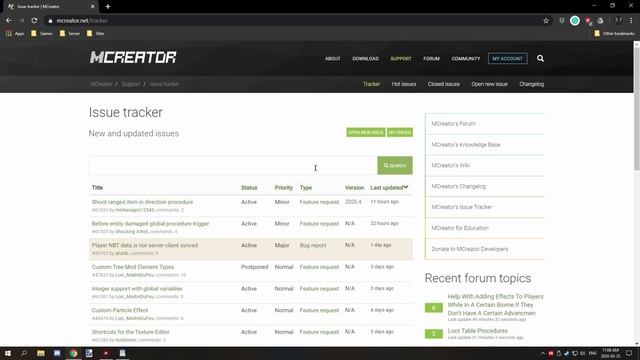Open issue Integer support with global variables
Screen dimensions: 640x360
tap(137, 289)
